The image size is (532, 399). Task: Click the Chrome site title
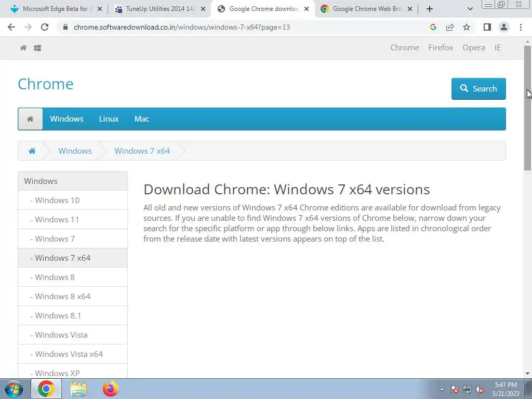[x=46, y=84]
